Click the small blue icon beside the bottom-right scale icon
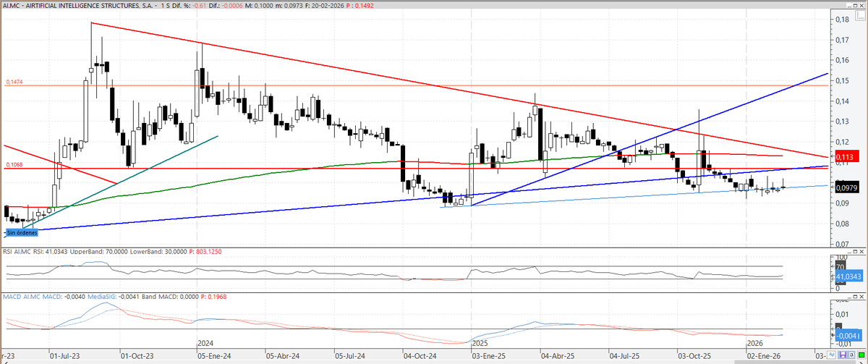This screenshot has width=868, height=364. [831, 355]
